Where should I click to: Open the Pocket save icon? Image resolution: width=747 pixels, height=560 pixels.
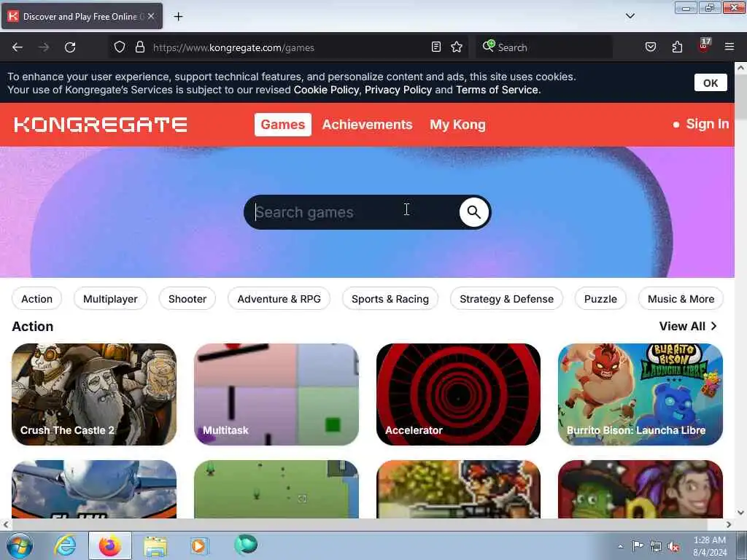(650, 47)
